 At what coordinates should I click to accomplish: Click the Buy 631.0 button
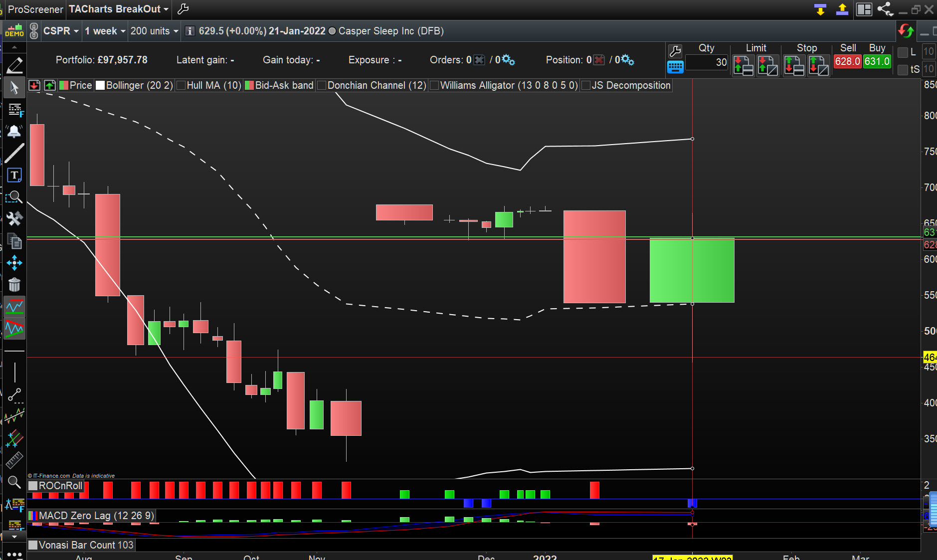[877, 61]
